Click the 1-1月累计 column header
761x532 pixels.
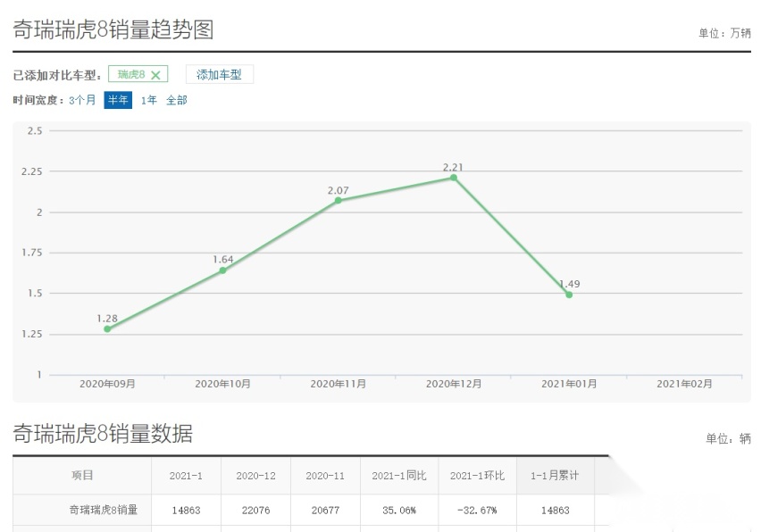coord(555,476)
